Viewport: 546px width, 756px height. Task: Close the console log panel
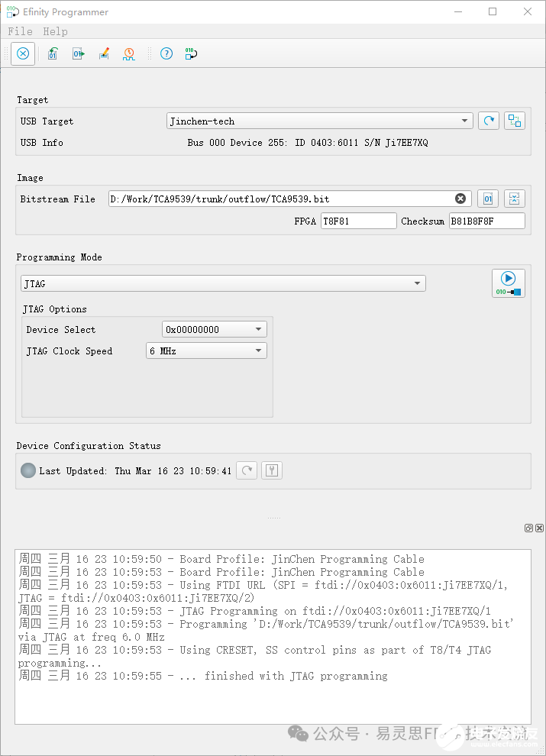coord(539,528)
